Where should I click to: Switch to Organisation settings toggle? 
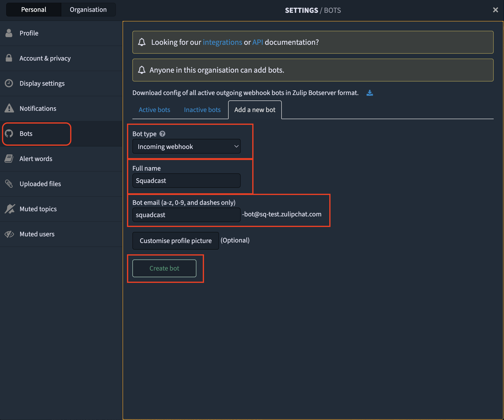point(88,10)
